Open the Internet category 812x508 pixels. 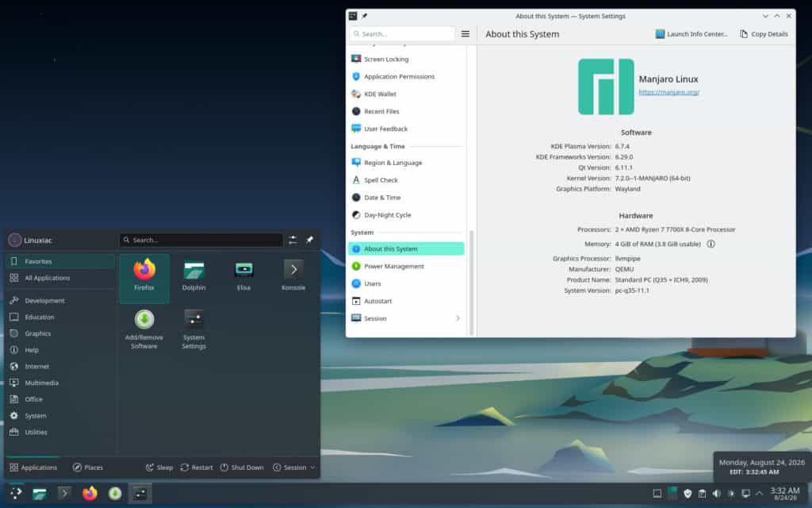point(60,367)
